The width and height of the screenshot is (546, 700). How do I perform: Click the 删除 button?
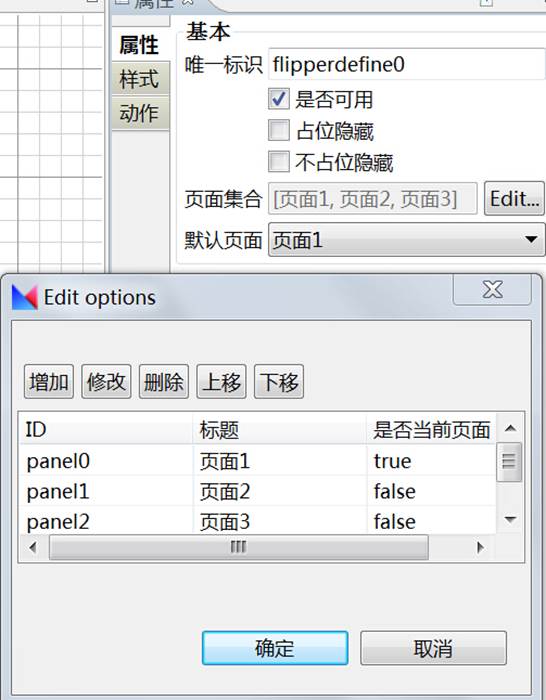pyautogui.click(x=164, y=382)
